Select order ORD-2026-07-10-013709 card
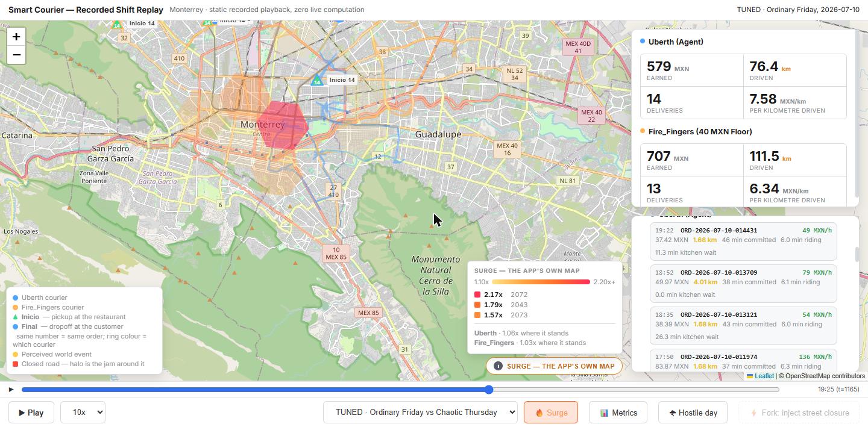This screenshot has height=427, width=868. coord(743,284)
